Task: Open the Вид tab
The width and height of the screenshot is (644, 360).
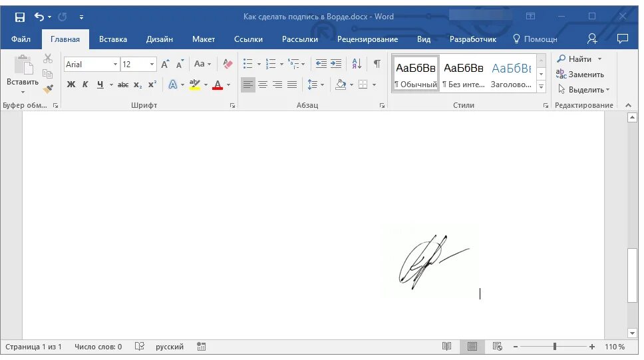Action: click(x=423, y=39)
